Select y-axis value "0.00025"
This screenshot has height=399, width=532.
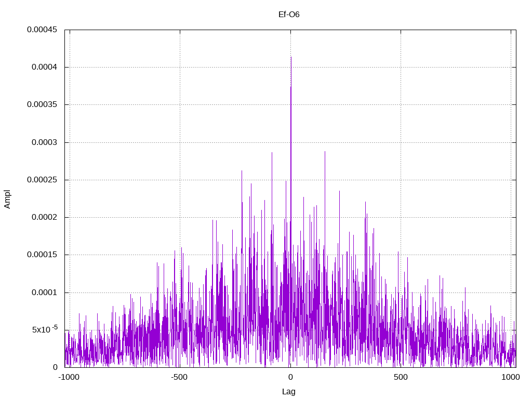tap(42, 179)
